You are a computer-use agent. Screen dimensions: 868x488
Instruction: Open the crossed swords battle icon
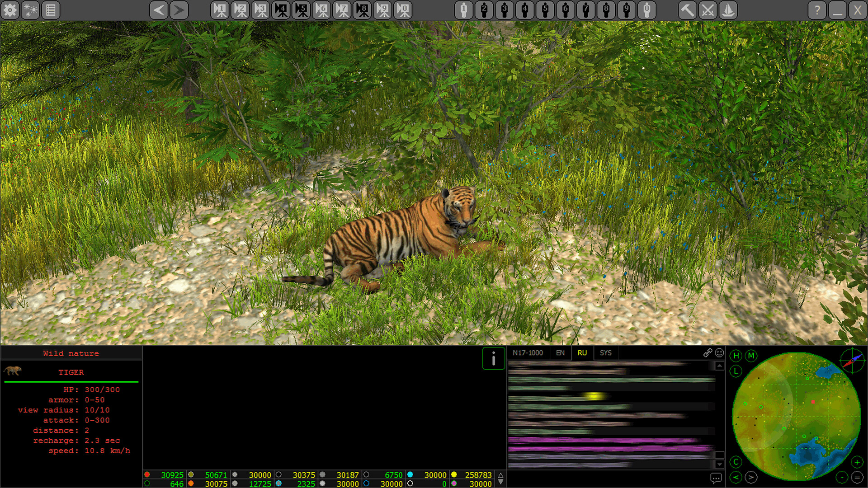tap(708, 10)
